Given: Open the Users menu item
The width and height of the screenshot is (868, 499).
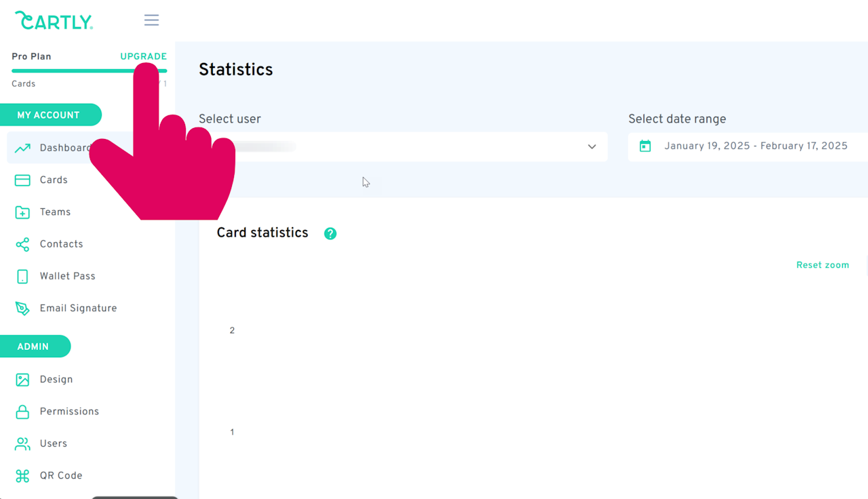Looking at the screenshot, I should pos(53,443).
